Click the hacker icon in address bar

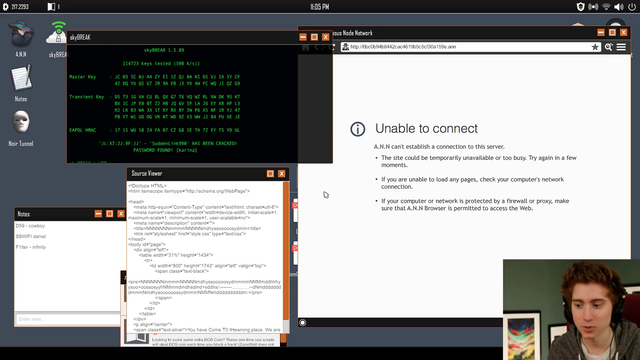click(x=345, y=47)
